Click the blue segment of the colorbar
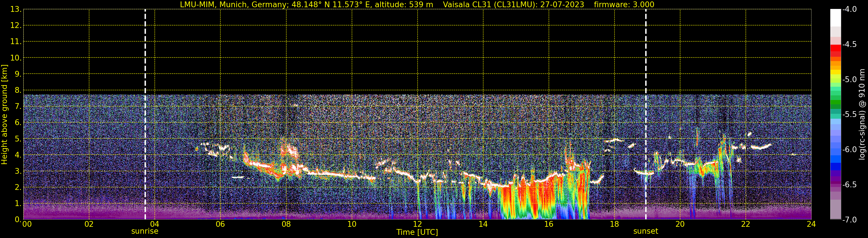The height and width of the screenshot is (238, 868). [836, 167]
